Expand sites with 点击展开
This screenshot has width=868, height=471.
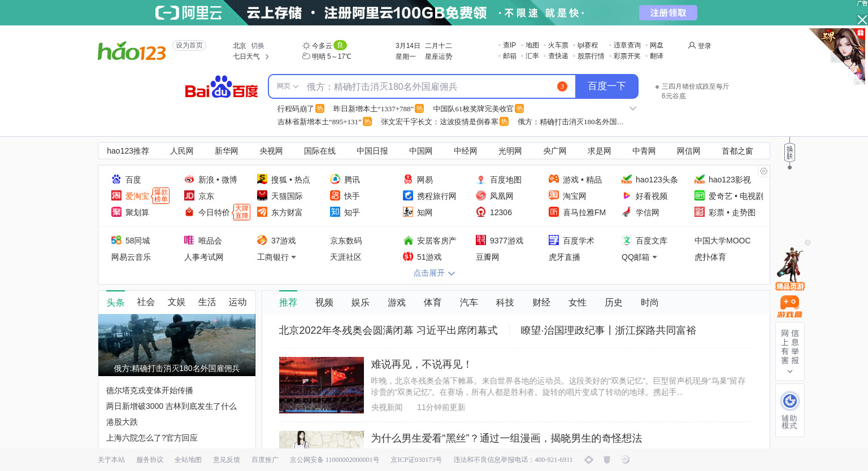[x=434, y=273]
